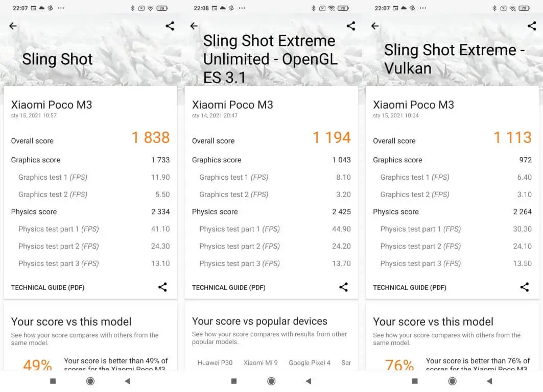This screenshot has height=392, width=543.
Task: Share Sling Shot result from top bar
Action: (170, 26)
